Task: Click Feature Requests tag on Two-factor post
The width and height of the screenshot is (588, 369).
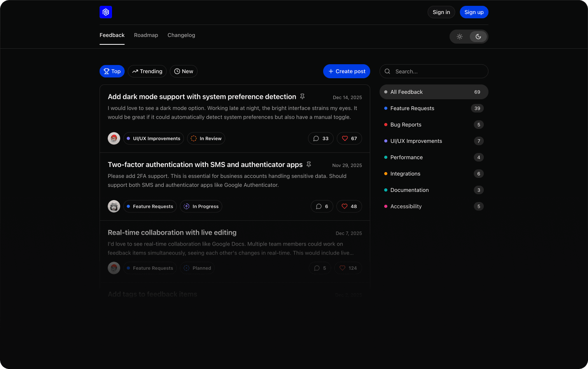Action: tap(150, 206)
